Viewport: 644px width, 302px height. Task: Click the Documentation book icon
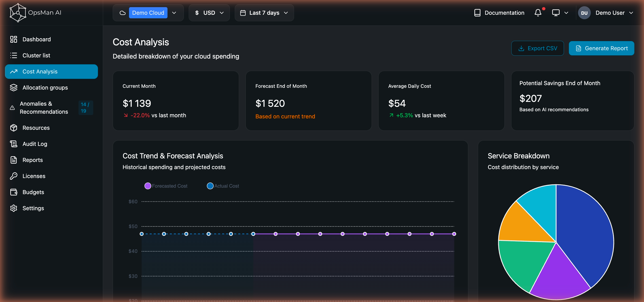pos(477,13)
